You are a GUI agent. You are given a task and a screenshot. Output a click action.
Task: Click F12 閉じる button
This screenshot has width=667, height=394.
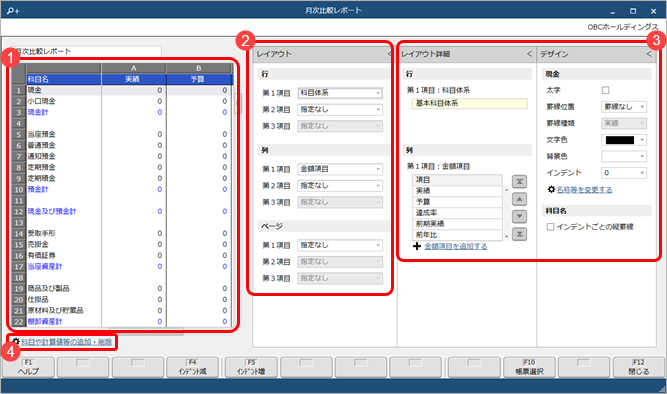(x=638, y=367)
